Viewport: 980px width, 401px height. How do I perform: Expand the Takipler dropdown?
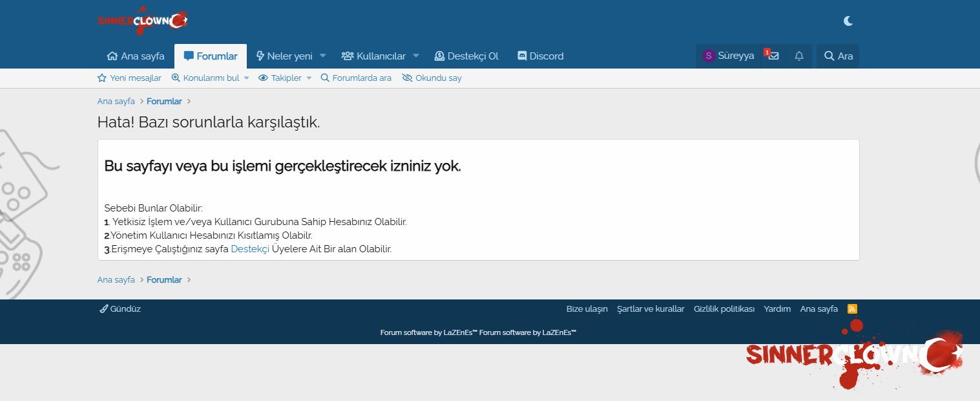tap(309, 78)
